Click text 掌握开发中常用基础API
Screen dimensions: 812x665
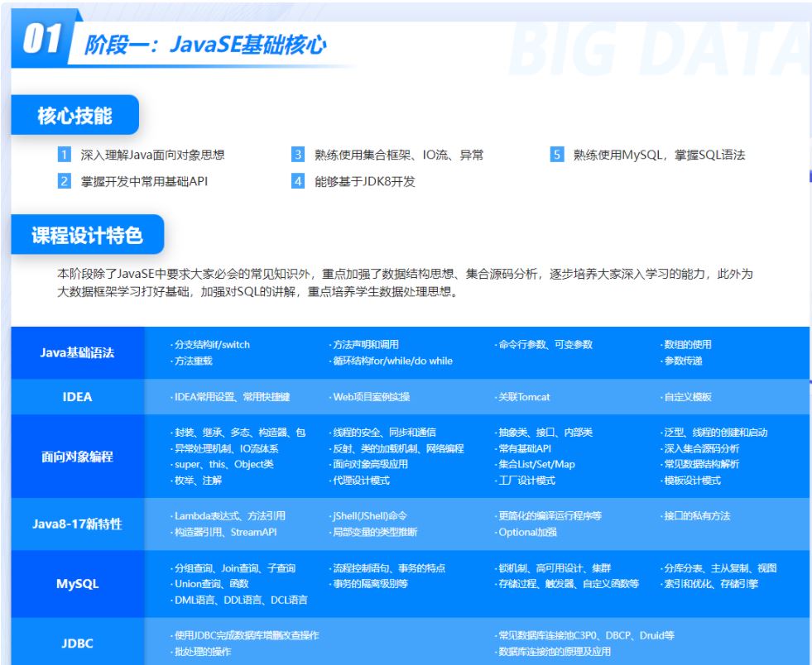coord(144,182)
